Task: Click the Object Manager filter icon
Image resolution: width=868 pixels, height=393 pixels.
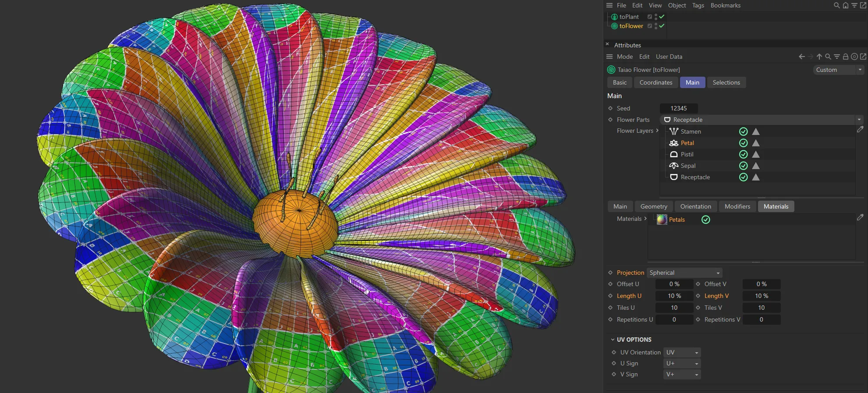Action: 854,5
